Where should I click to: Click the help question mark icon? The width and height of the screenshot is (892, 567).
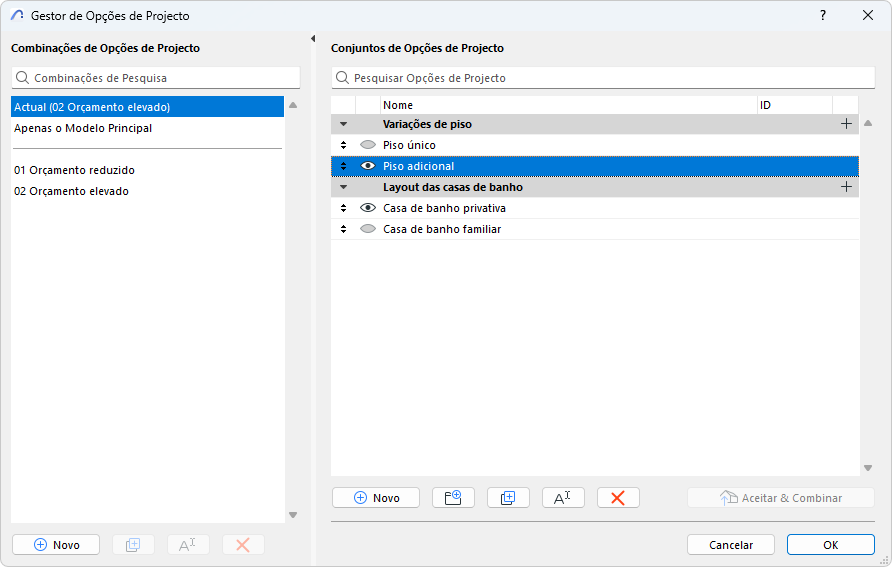[823, 16]
